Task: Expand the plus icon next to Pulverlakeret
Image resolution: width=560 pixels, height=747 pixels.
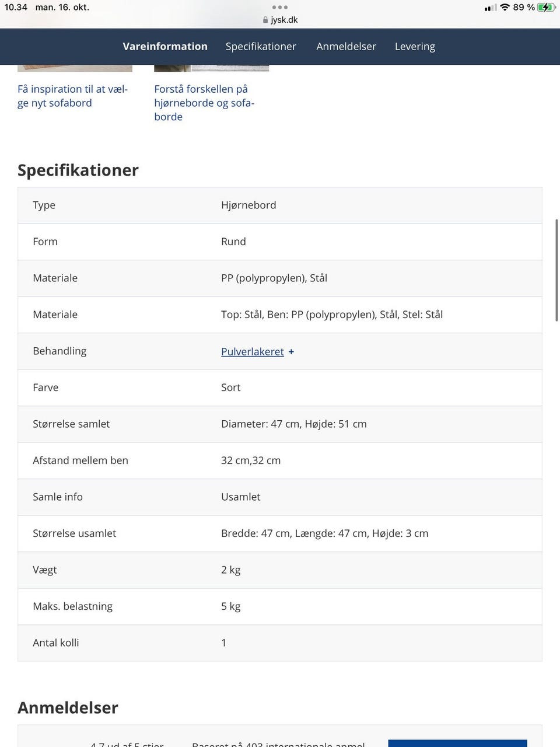Action: click(x=291, y=352)
